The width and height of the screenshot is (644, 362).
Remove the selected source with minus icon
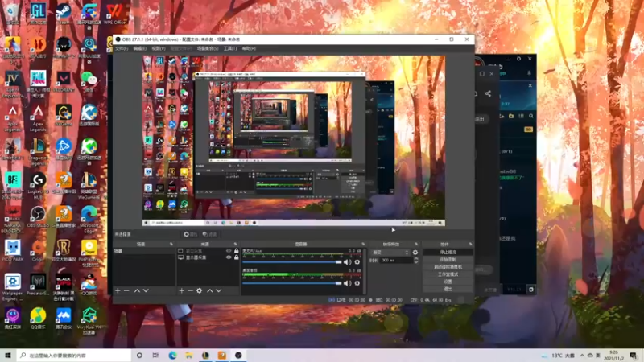pyautogui.click(x=190, y=290)
